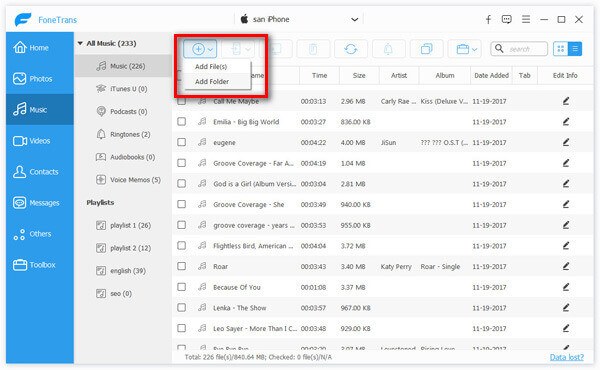Screen dimensions: 600x370
Task: Open the Facebook share icon
Action: point(488,20)
